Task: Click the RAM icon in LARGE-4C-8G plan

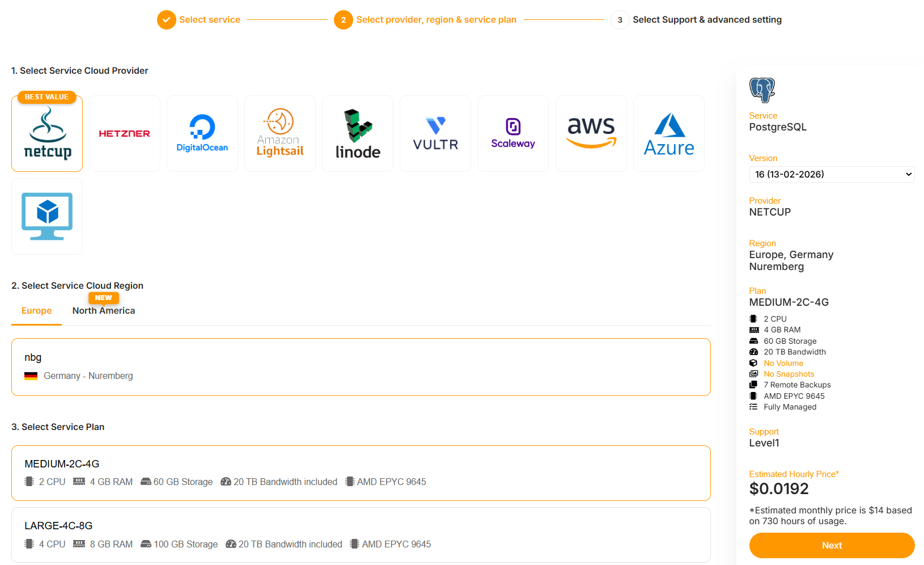Action: 79,544
